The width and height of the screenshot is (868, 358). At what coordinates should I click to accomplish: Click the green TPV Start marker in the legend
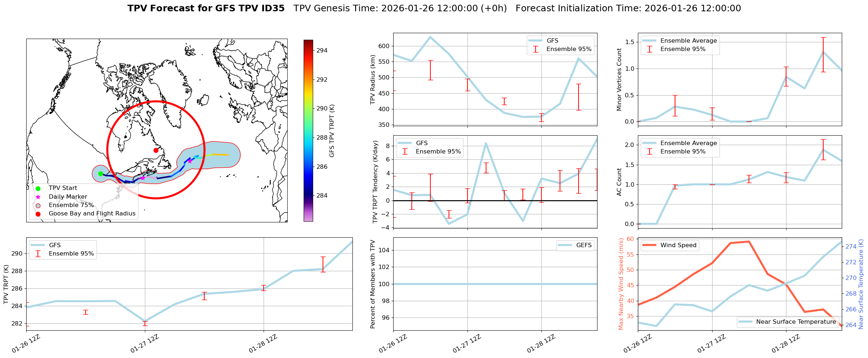coord(38,188)
